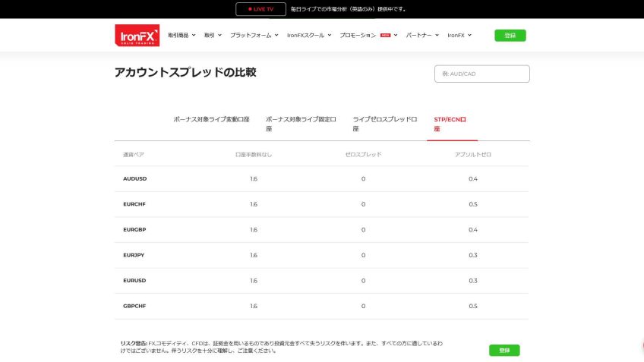
Task: Click the EURJPY currency pair row
Action: 134,255
